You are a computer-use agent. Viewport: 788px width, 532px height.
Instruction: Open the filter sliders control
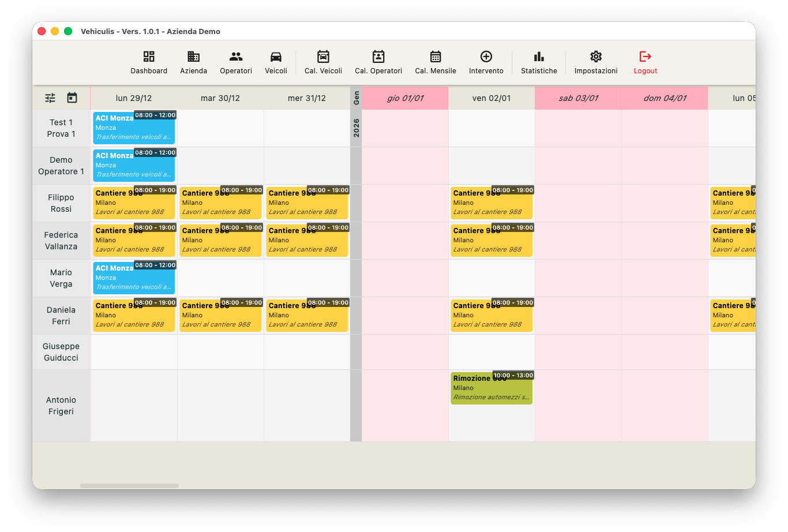(50, 98)
